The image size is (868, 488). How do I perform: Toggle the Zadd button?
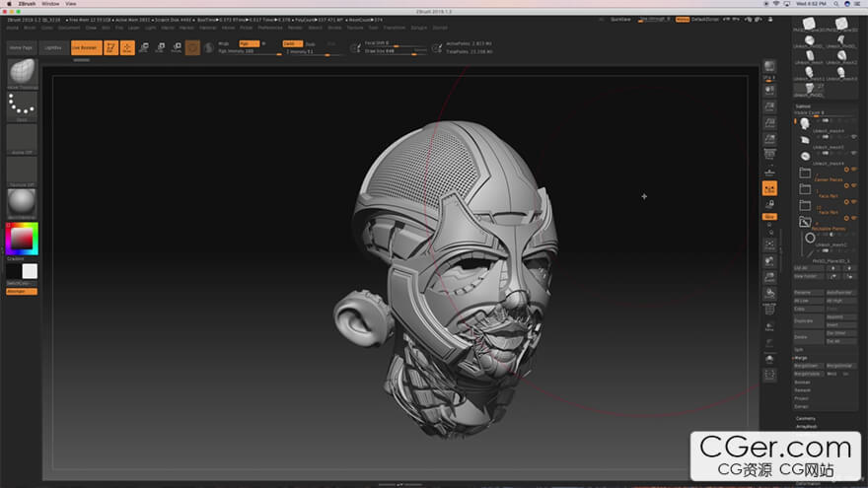[292, 43]
